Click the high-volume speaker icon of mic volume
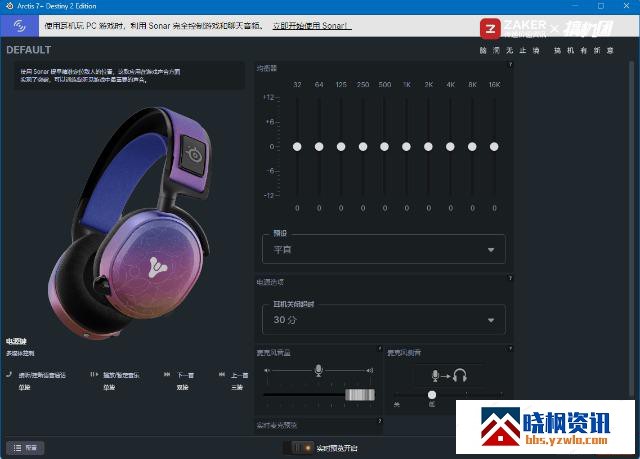Screen dimensions: 640x459 pos(369,370)
